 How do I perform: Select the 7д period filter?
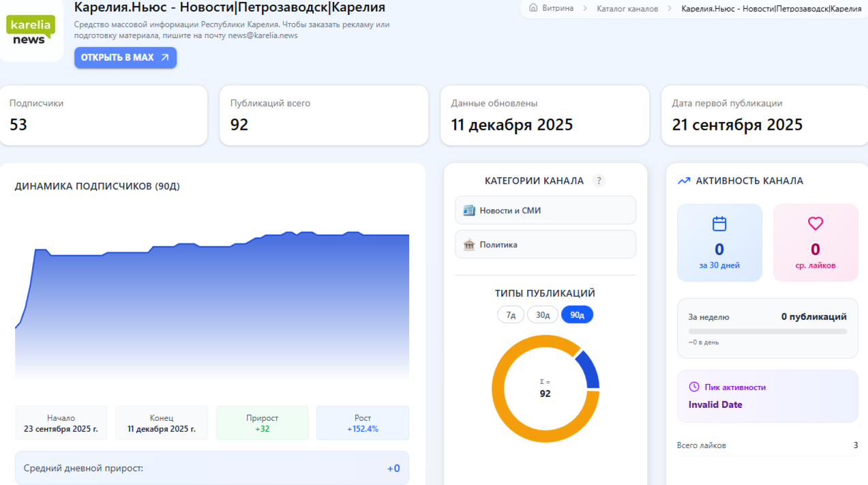[x=511, y=314]
